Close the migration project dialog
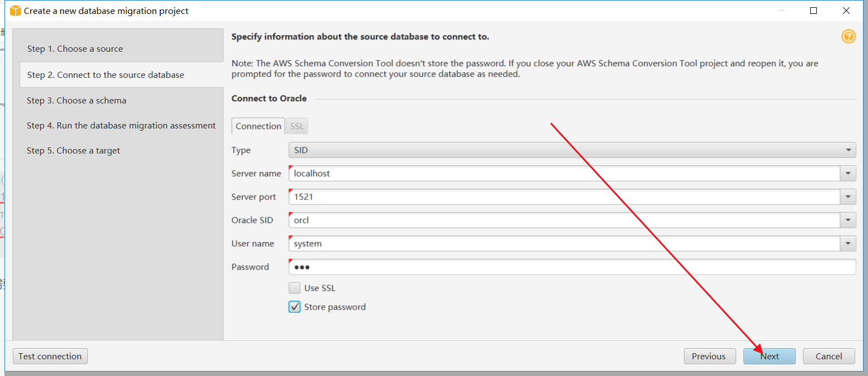 point(846,11)
